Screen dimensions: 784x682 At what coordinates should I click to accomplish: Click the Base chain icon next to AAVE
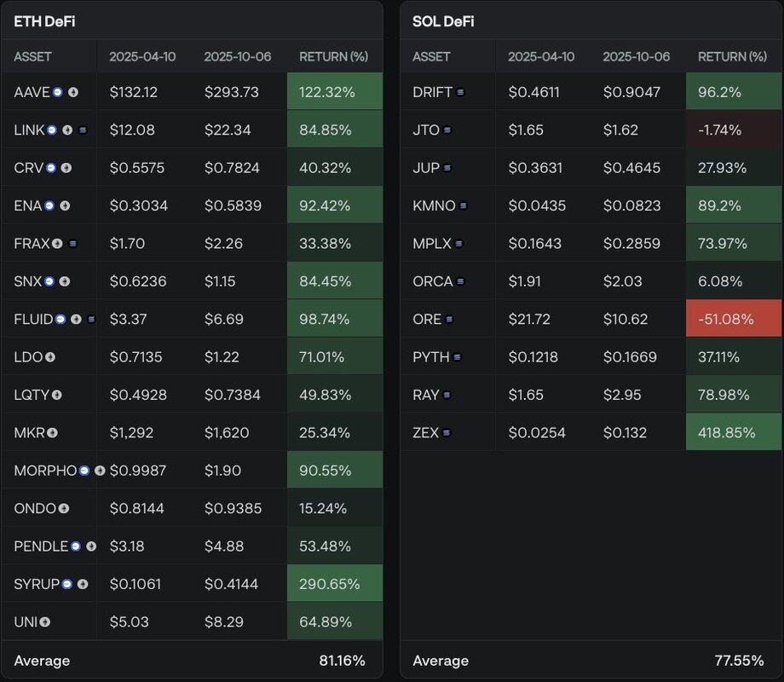click(x=58, y=92)
